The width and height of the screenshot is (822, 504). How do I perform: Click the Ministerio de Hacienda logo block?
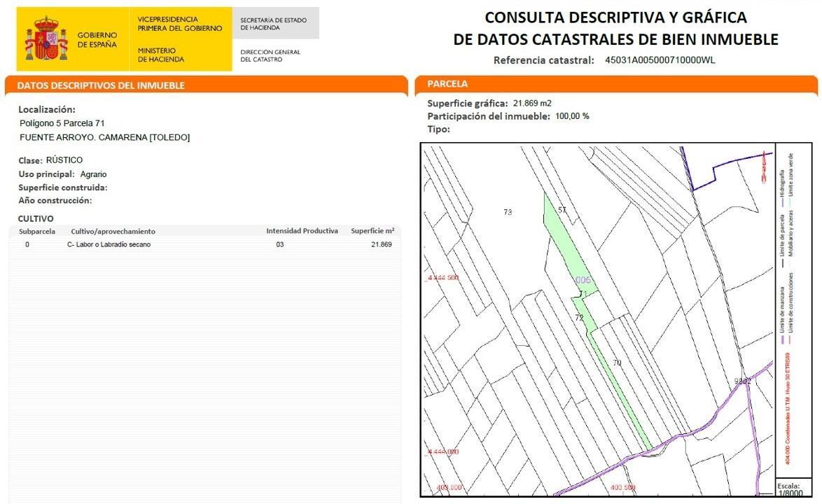[x=161, y=55]
